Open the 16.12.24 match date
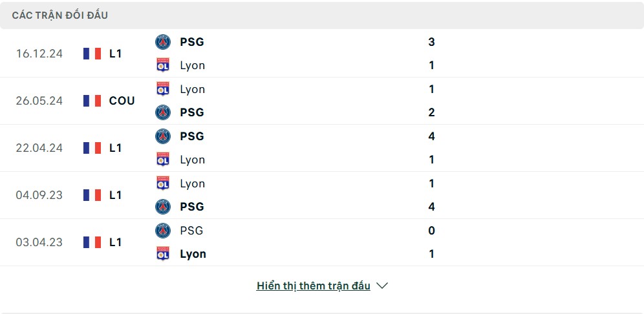 click(39, 54)
